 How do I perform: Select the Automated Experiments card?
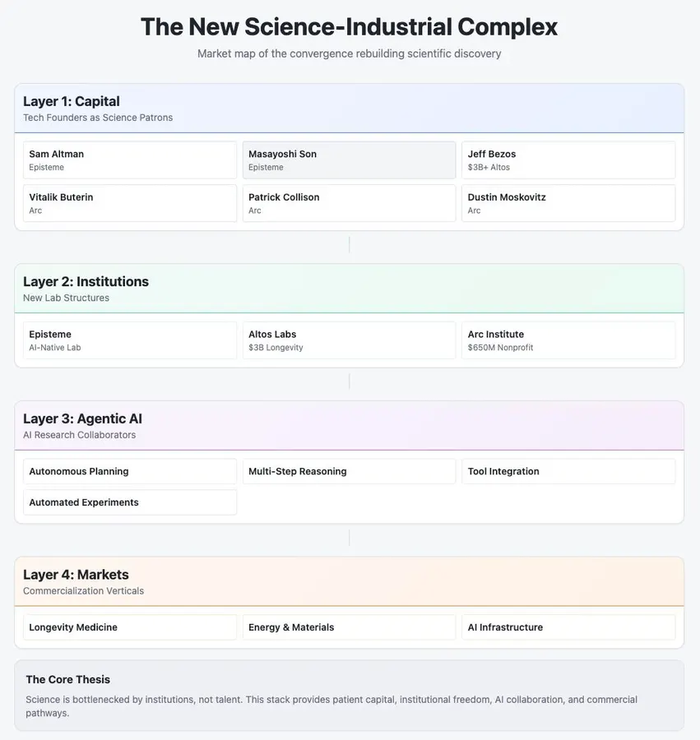pyautogui.click(x=130, y=502)
